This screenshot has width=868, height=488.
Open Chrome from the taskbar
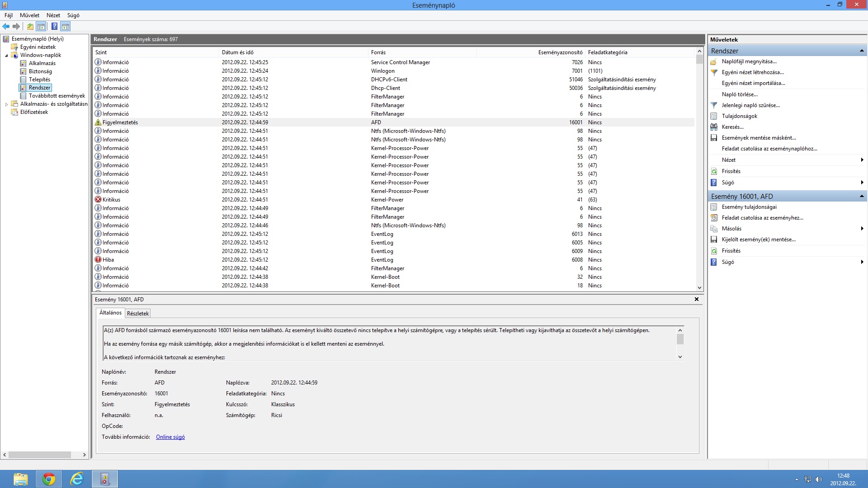click(49, 479)
